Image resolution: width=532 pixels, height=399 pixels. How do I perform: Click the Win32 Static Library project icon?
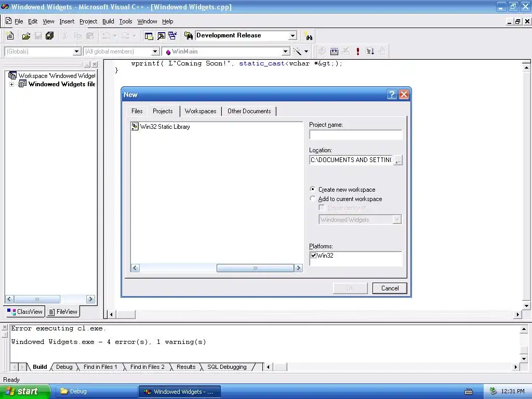[135, 127]
